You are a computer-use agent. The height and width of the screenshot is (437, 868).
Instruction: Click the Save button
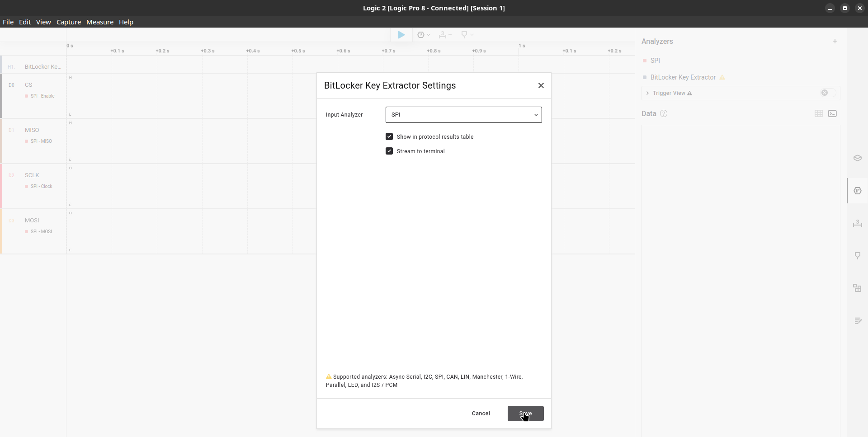point(525,414)
